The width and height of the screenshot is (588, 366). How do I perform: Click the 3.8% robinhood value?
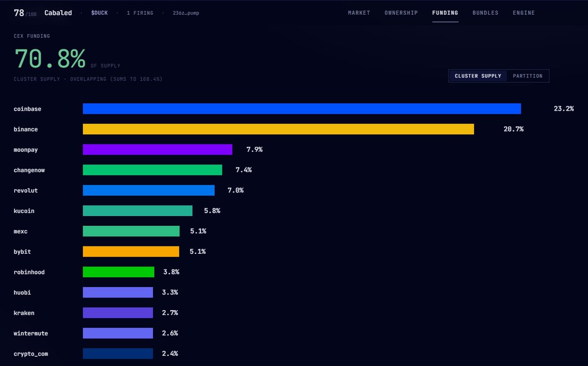(171, 272)
